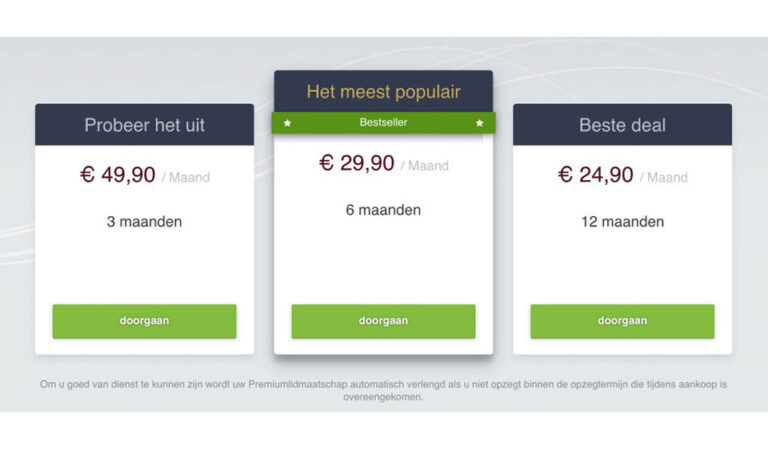768x449 pixels.
Task: Click / Maand label beside € 29,90
Action: 425,165
